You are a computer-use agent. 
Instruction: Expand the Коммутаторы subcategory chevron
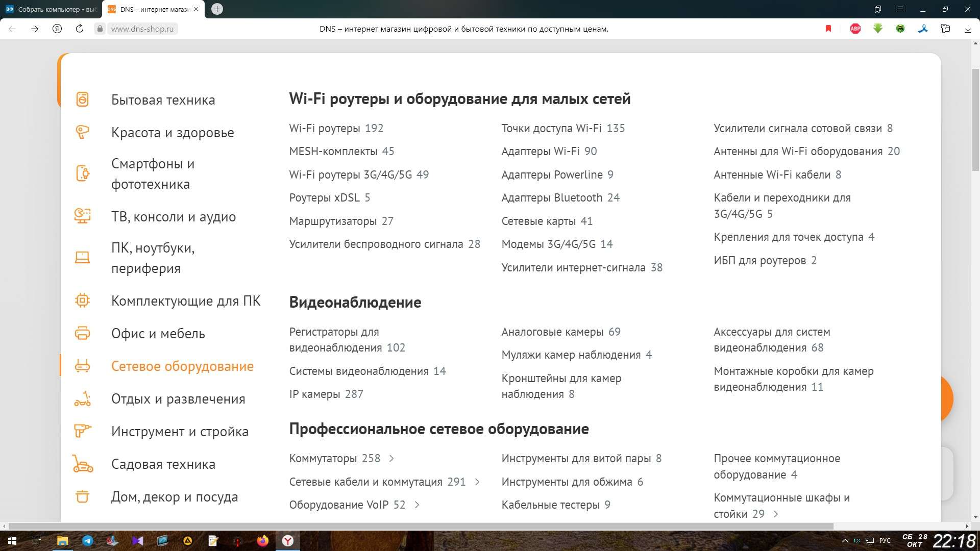391,459
